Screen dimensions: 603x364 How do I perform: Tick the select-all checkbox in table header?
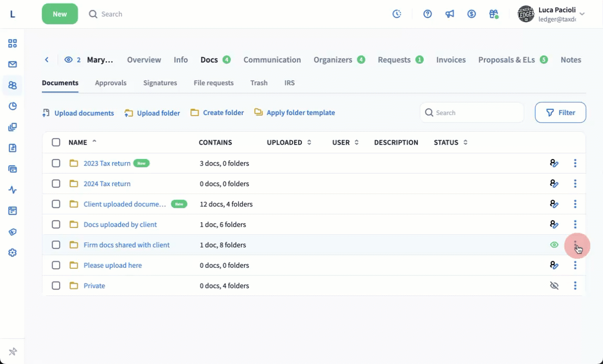56,142
